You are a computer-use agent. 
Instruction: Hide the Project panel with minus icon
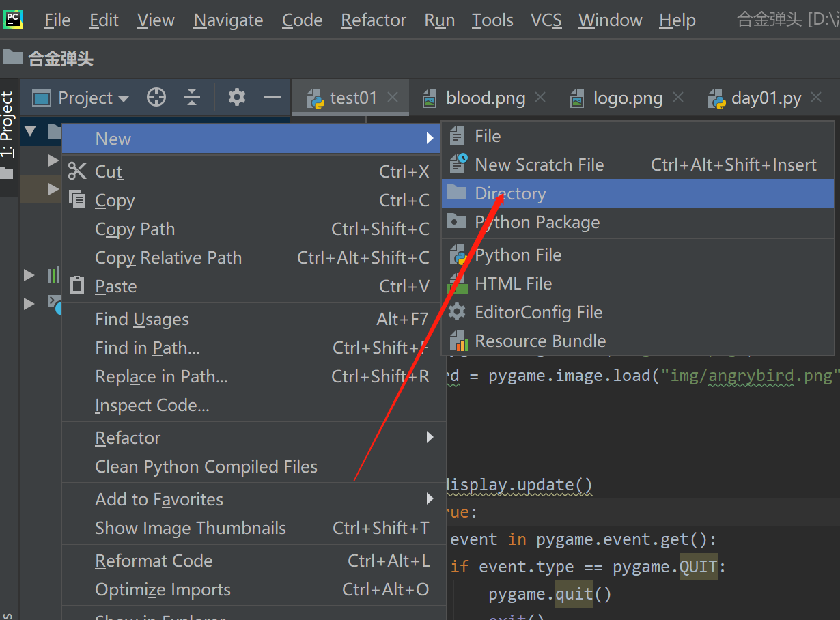(272, 98)
